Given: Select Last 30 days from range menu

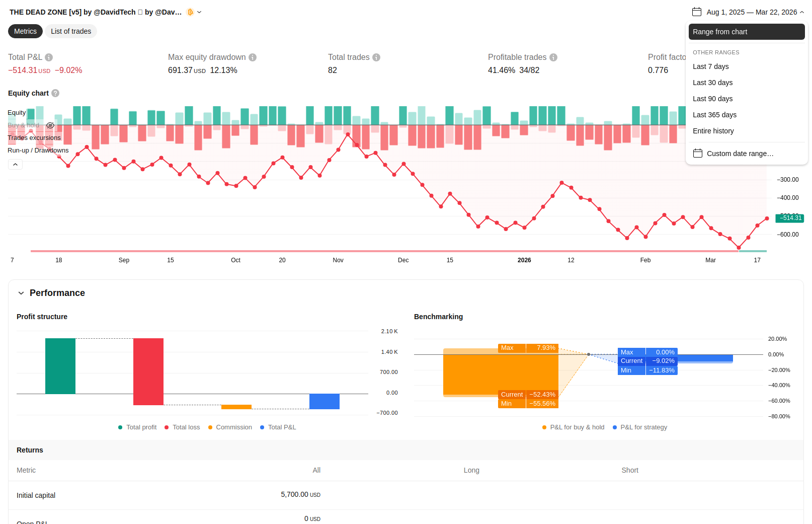Looking at the screenshot, I should (712, 83).
